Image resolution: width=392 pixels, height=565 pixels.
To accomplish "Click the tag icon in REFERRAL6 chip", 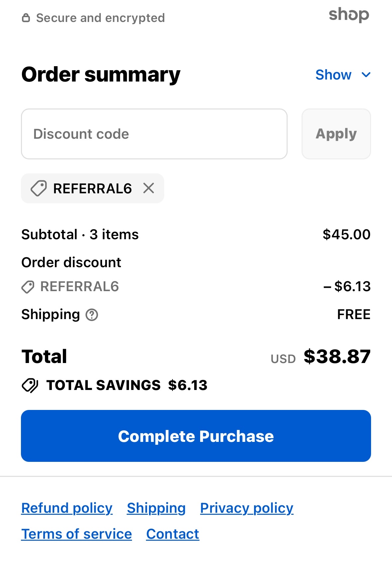I will pyautogui.click(x=39, y=188).
